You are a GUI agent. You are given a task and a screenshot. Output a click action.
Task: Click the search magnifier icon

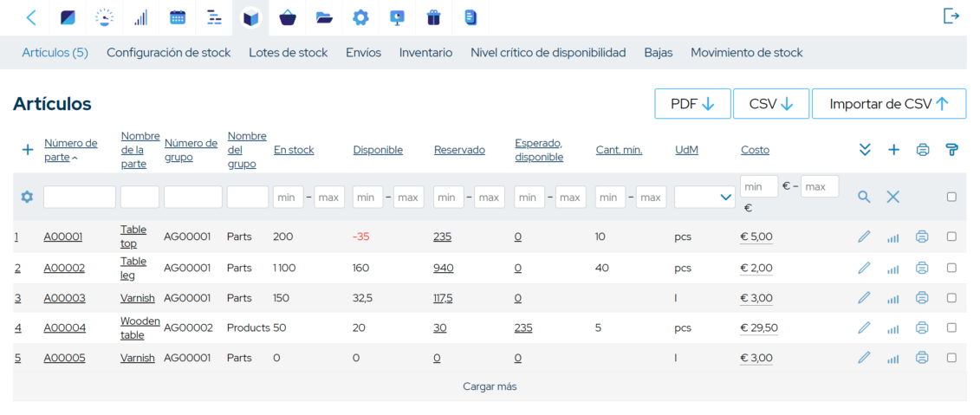point(864,197)
